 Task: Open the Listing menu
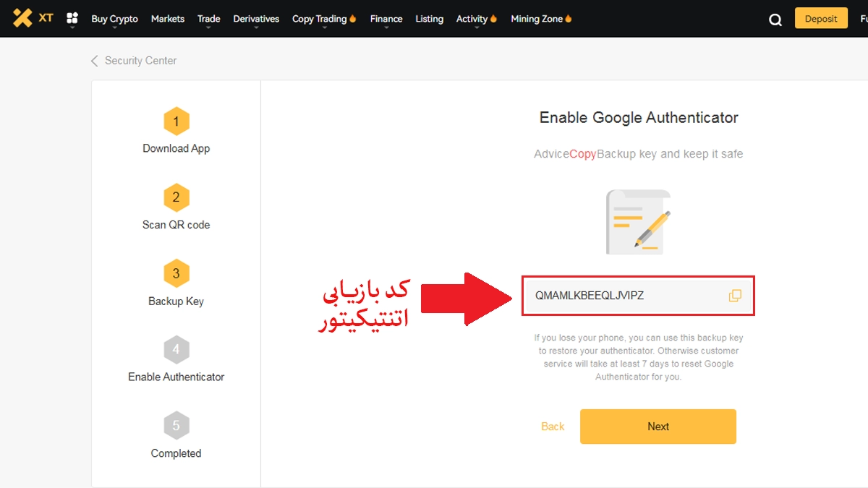(430, 19)
